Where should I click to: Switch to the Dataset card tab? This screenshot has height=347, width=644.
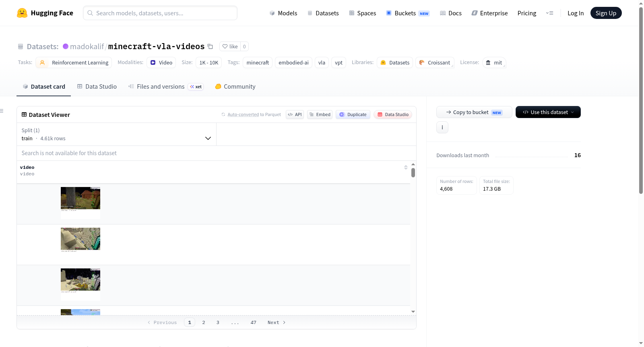point(44,87)
